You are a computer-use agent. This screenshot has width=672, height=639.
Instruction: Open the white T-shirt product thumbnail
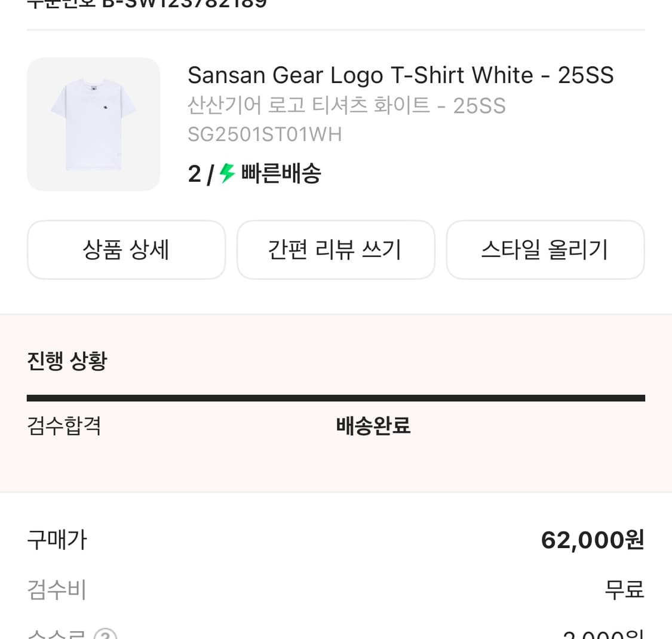click(x=93, y=124)
